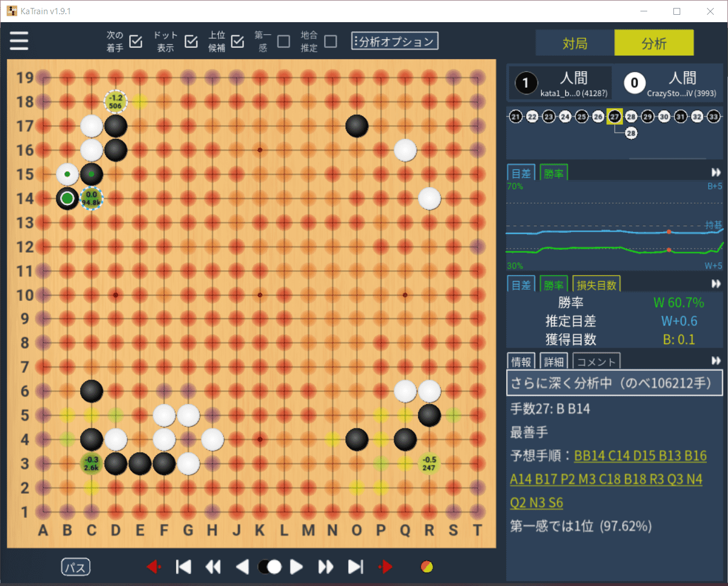The width and height of the screenshot is (728, 586).
Task: Step back one move
Action: tap(242, 567)
